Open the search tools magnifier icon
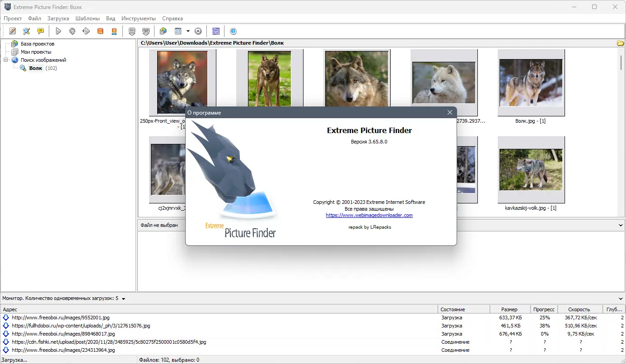The height and width of the screenshot is (364, 626). 27,31
